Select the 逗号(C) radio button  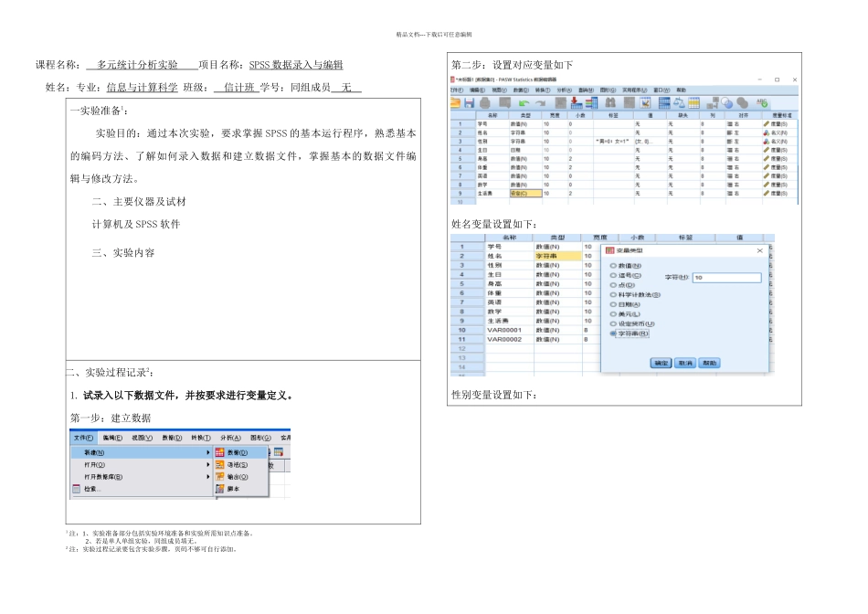(x=613, y=275)
